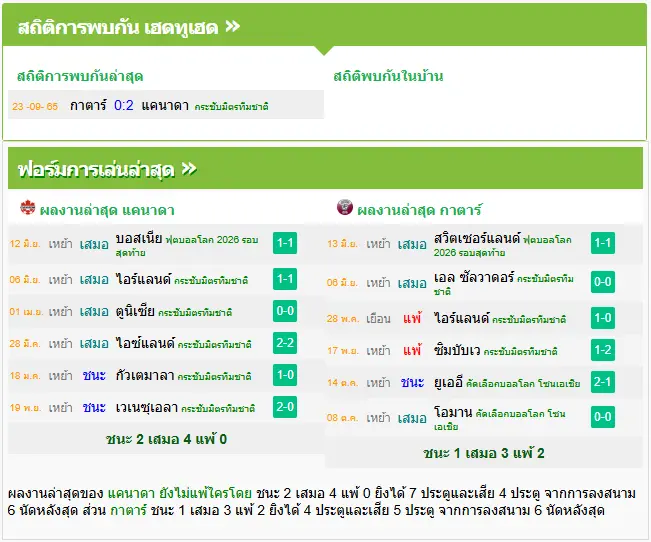Click the green กาตาร์ link in summary paragraph
The height and width of the screenshot is (542, 651).
click(129, 510)
